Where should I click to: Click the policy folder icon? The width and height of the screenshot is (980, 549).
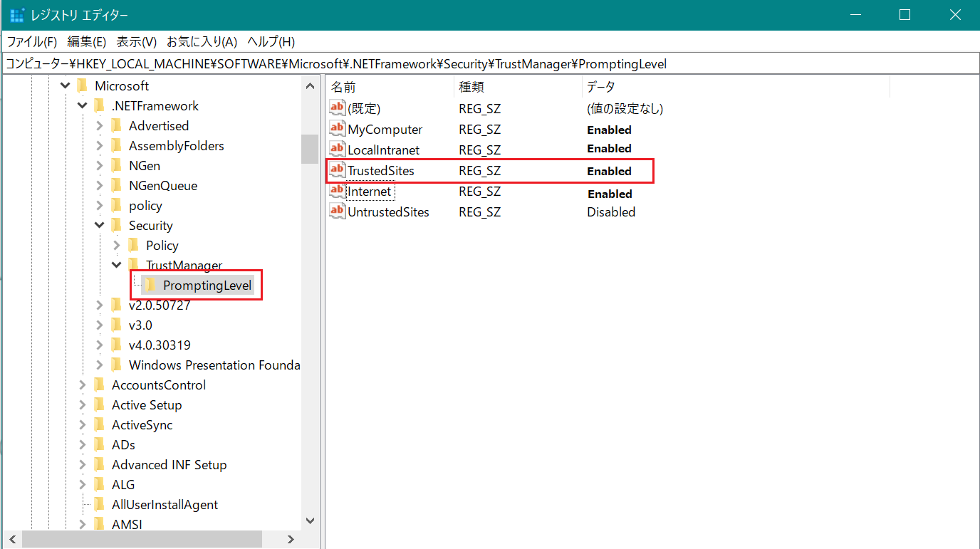116,205
